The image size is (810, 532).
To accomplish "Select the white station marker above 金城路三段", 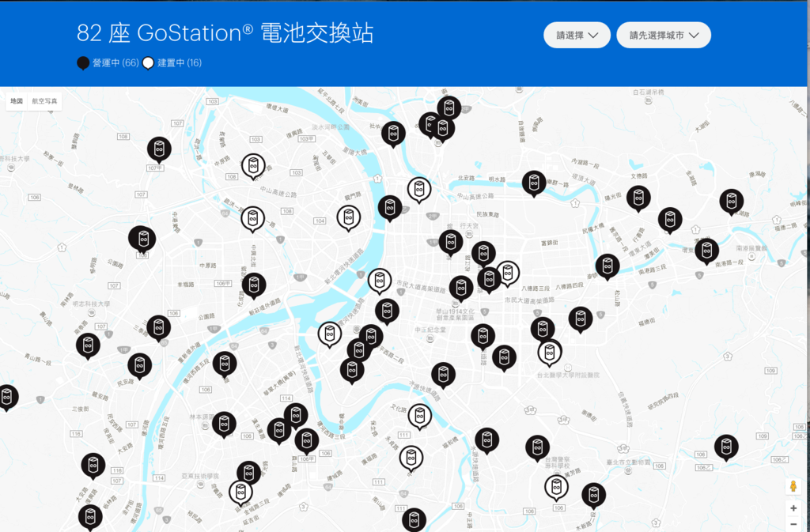I will [240, 492].
